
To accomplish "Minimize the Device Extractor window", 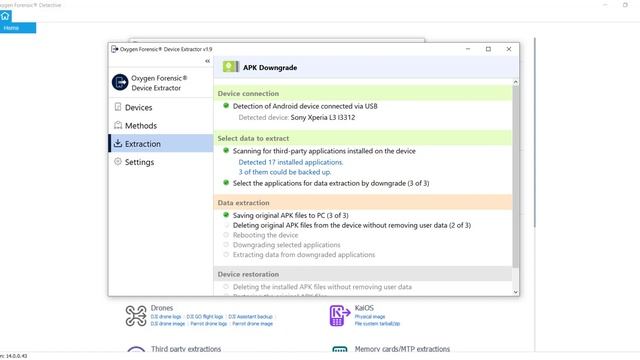I will (468, 49).
